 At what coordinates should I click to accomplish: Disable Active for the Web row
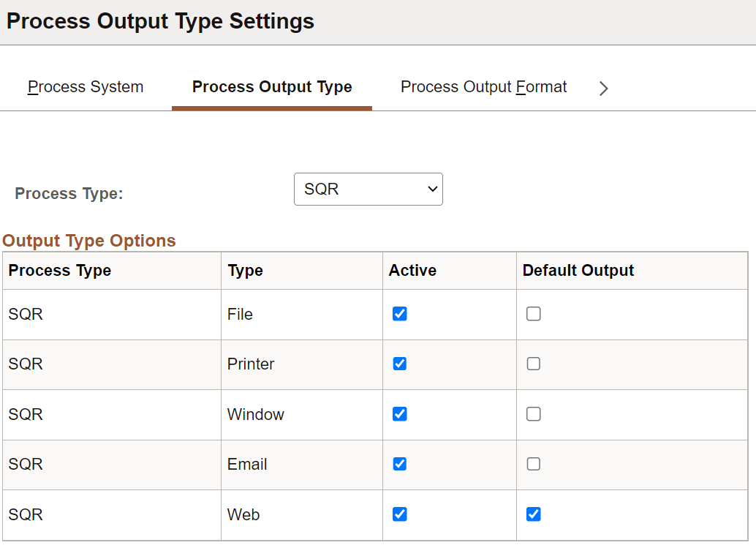click(399, 514)
